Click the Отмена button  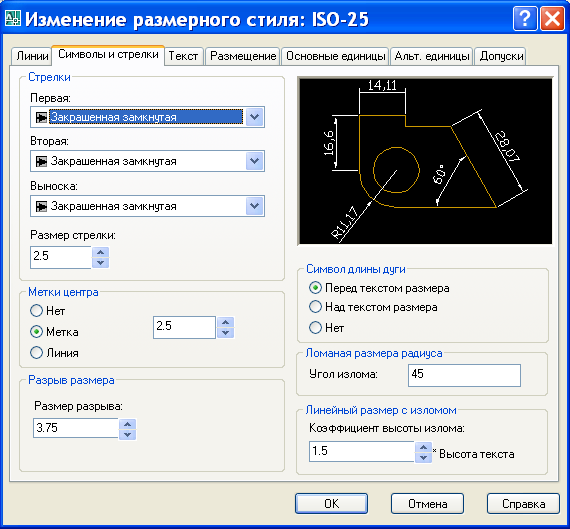click(x=428, y=504)
